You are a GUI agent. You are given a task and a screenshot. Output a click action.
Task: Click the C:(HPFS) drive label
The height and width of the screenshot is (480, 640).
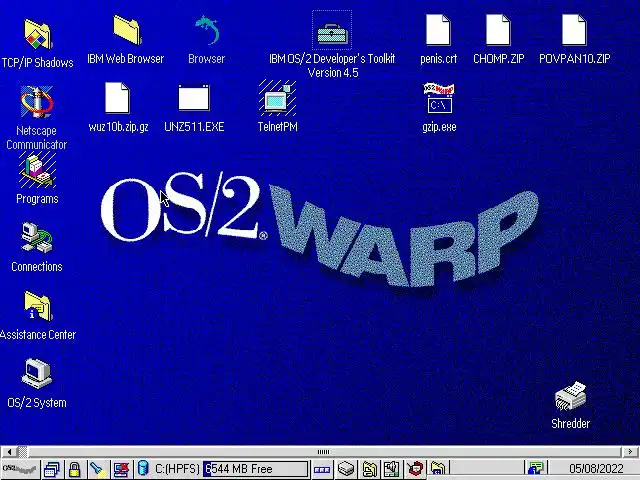tap(177, 469)
